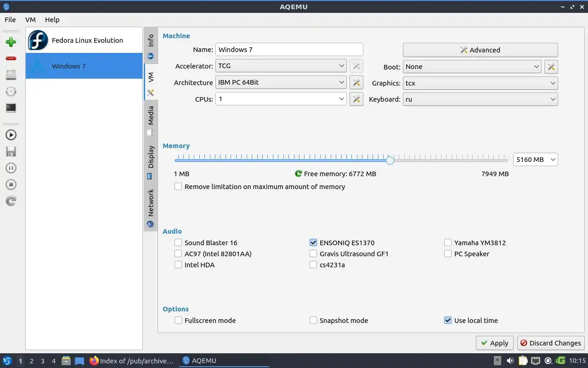Click the settings icon next to Boot

click(551, 67)
